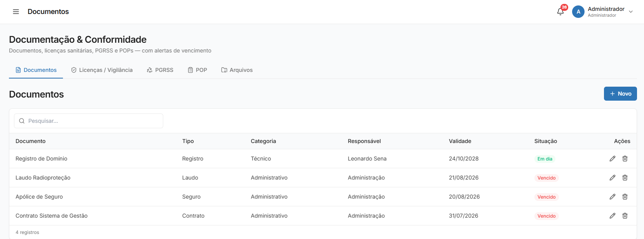Click Leonardo Sena responsible cell

click(367, 159)
